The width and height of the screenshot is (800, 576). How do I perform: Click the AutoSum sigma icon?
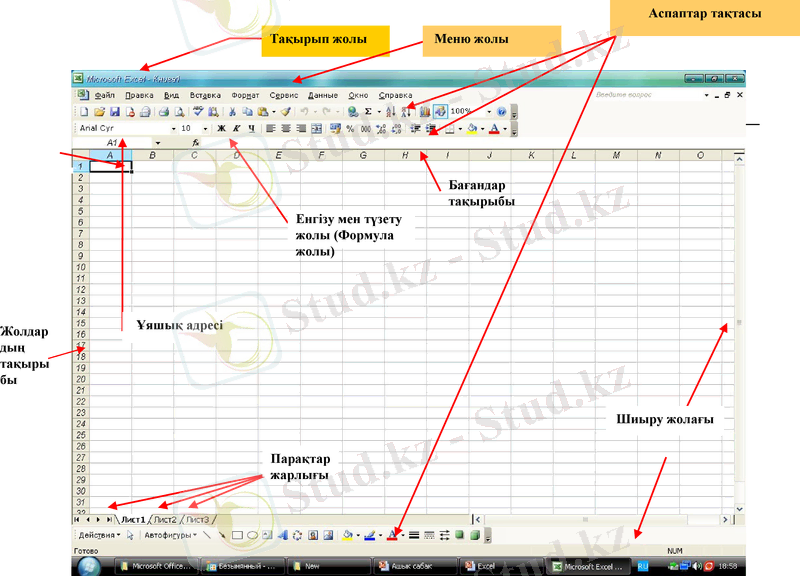368,112
